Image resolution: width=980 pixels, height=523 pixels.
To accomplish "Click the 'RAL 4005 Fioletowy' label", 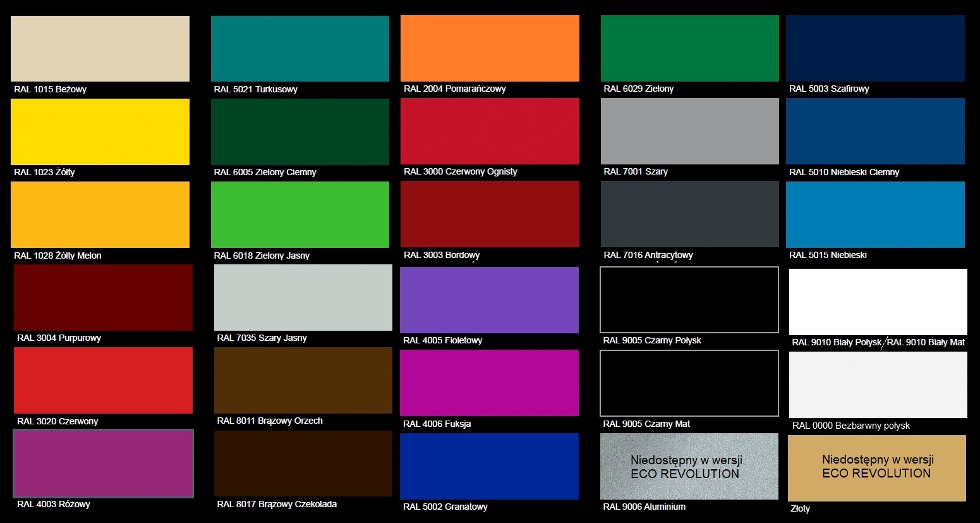I will [x=443, y=340].
